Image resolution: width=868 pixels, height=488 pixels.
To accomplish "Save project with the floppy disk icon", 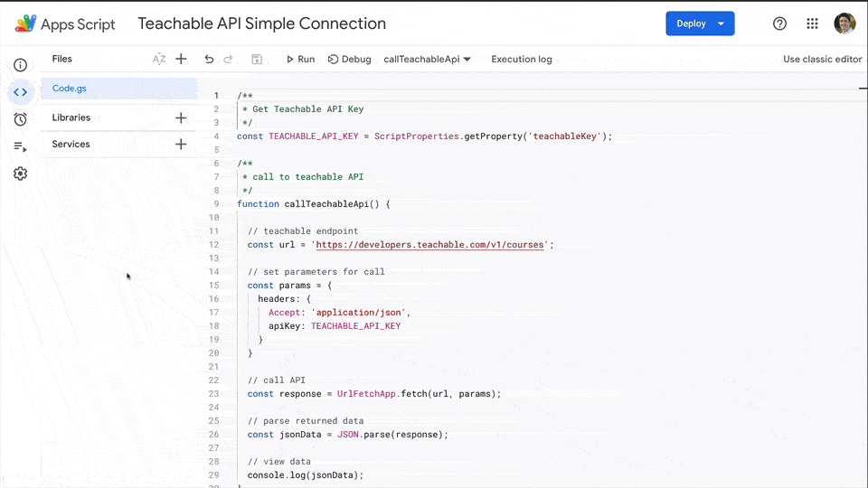I will (x=257, y=60).
